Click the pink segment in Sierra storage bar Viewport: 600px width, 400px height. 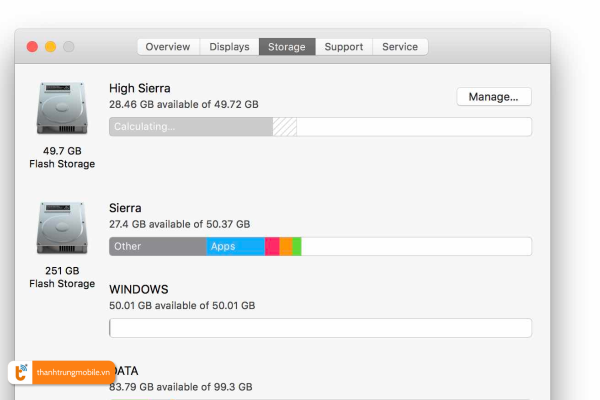[x=272, y=246]
